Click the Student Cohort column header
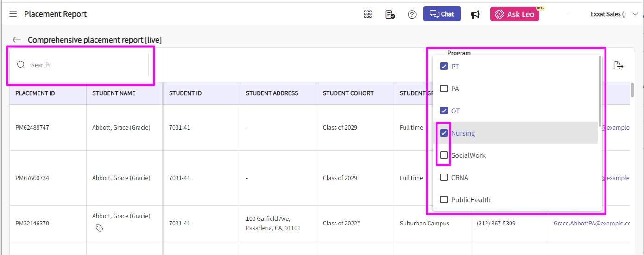This screenshot has height=255, width=644. click(x=348, y=93)
